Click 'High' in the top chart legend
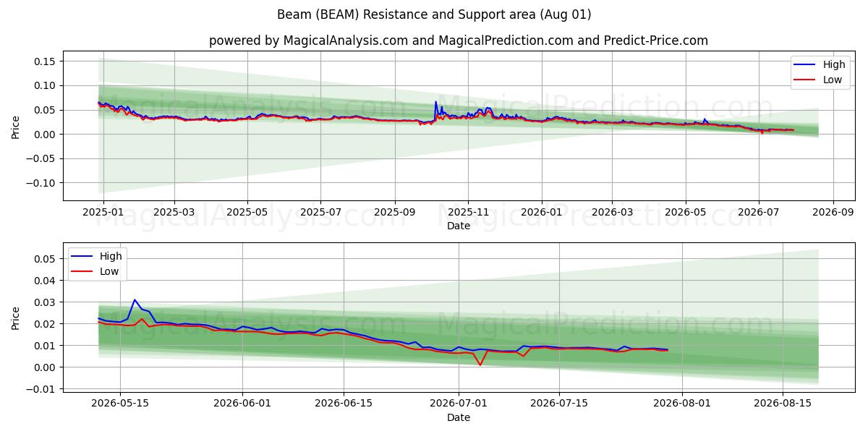The image size is (868, 434). click(834, 64)
